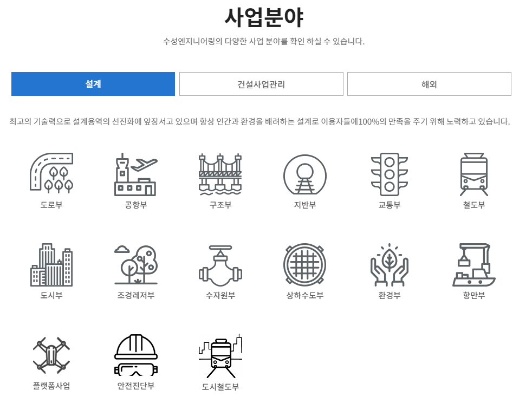Click the 교통부 text label
The width and height of the screenshot is (532, 403).
(x=389, y=205)
